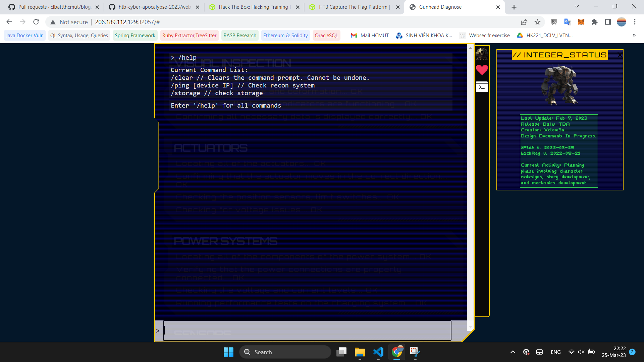
Task: Expand hidden icons chevron in system tray
Action: 513,352
